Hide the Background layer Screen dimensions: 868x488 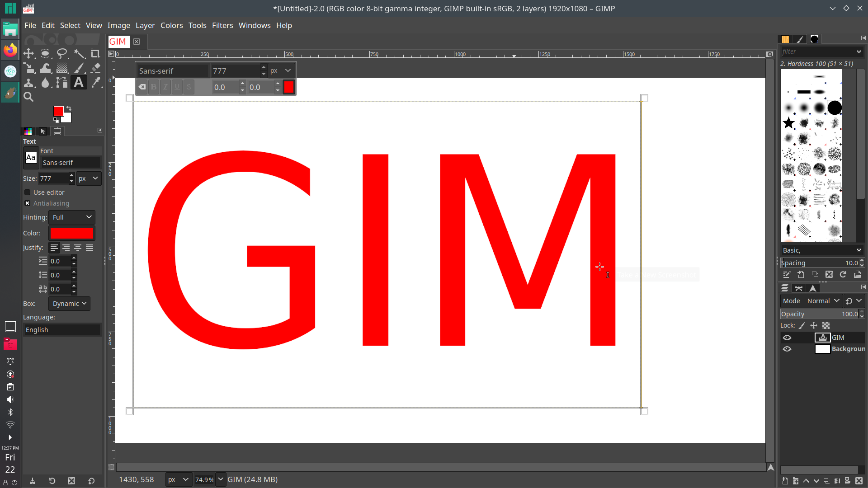787,349
